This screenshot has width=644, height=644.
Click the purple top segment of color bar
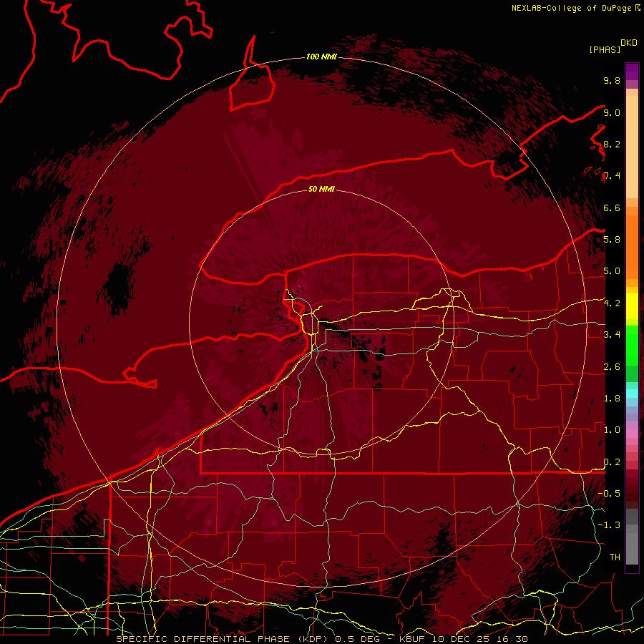click(x=632, y=72)
